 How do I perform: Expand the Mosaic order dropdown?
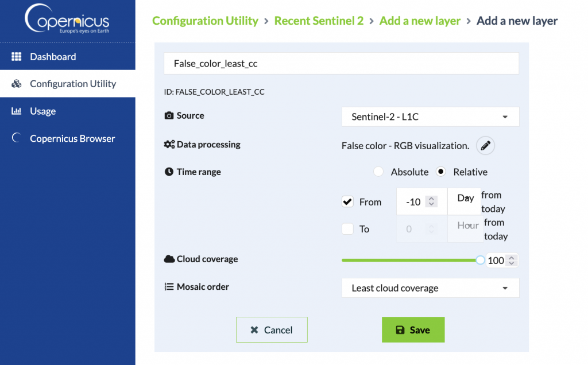coord(430,288)
